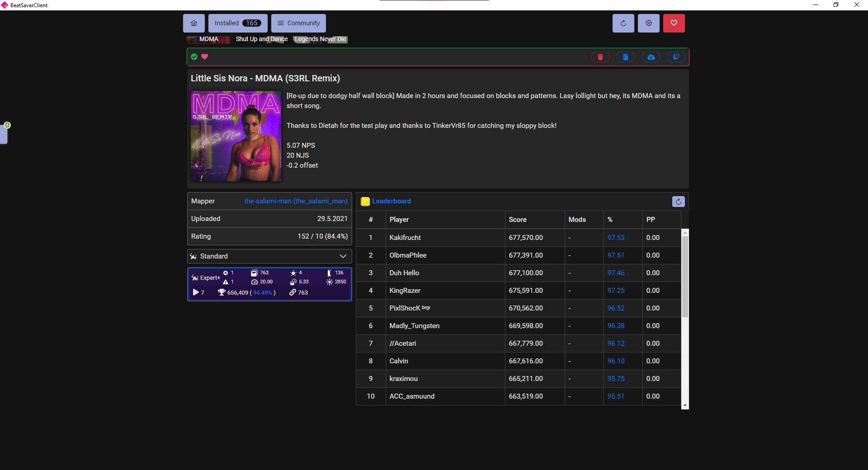
Task: Toggle the pink heart favorite icon
Action: (x=205, y=57)
